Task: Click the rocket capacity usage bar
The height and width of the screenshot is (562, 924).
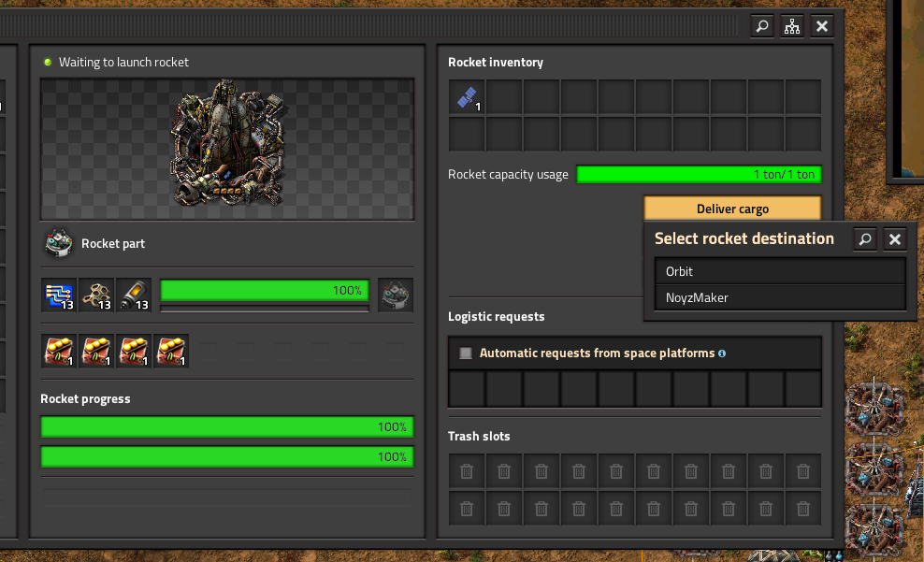Action: (x=698, y=174)
